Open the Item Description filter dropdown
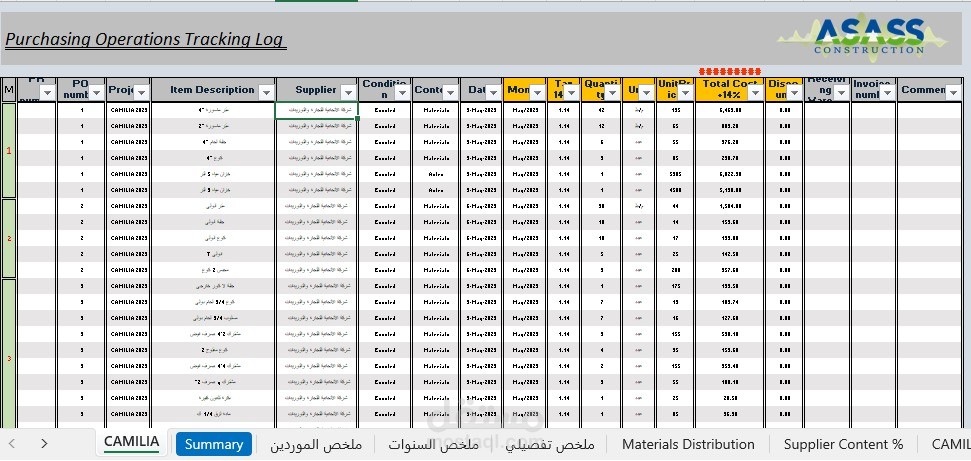The height and width of the screenshot is (461, 971). click(266, 92)
